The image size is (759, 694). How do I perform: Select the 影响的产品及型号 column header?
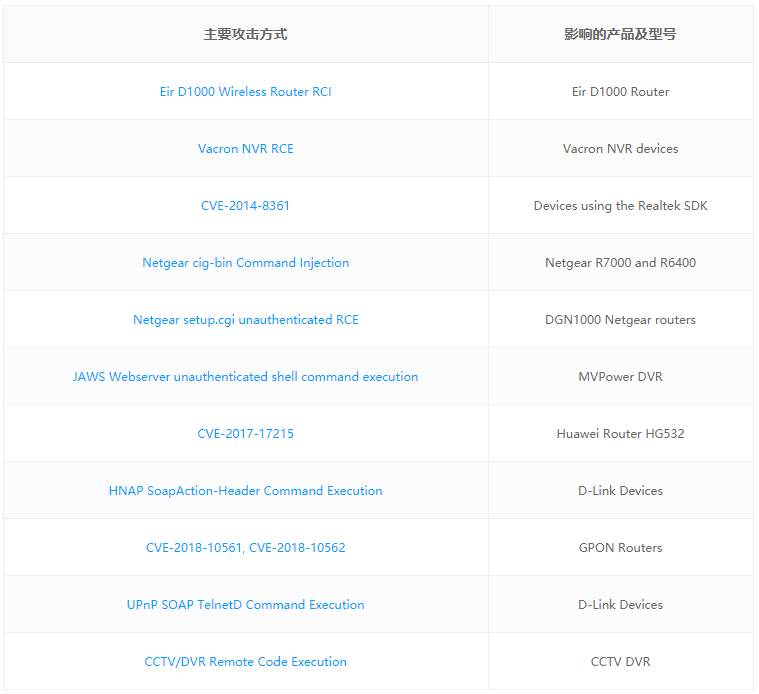coord(621,34)
